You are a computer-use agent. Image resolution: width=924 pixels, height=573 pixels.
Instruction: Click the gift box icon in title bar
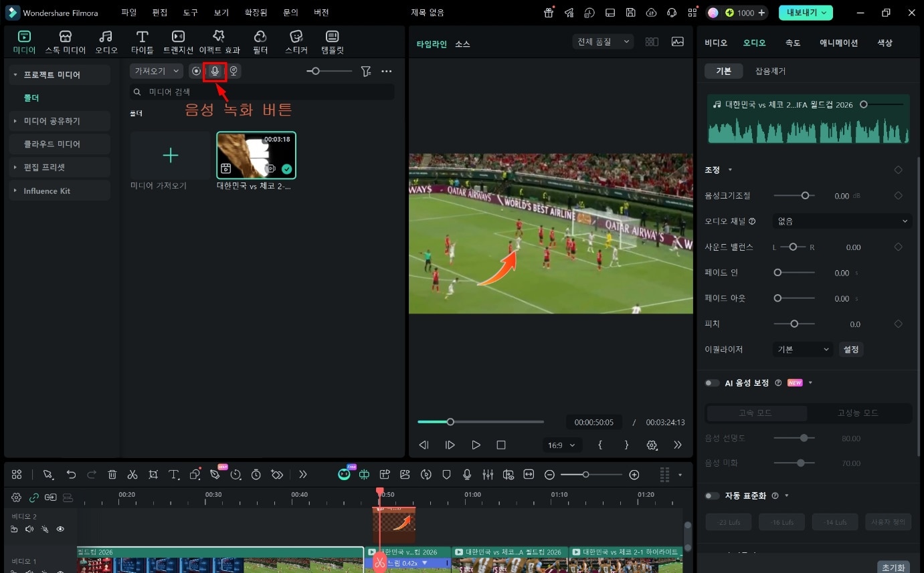[549, 13]
